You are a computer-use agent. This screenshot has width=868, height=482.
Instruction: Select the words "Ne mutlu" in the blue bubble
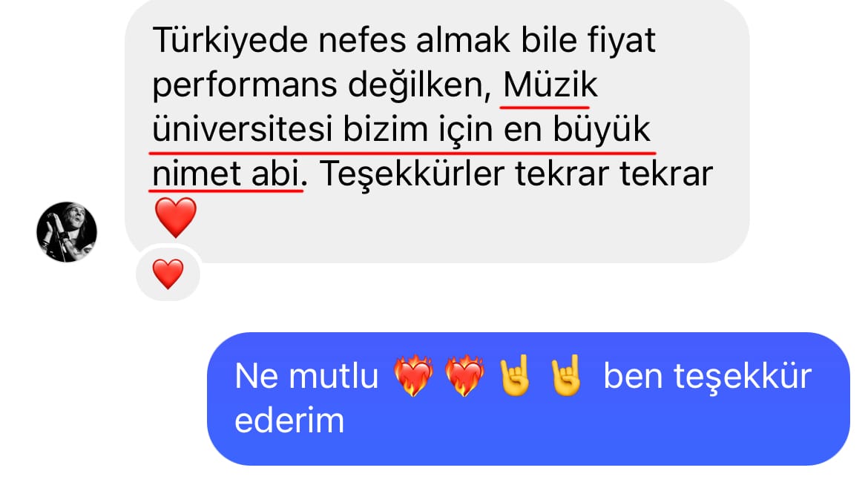pos(306,376)
